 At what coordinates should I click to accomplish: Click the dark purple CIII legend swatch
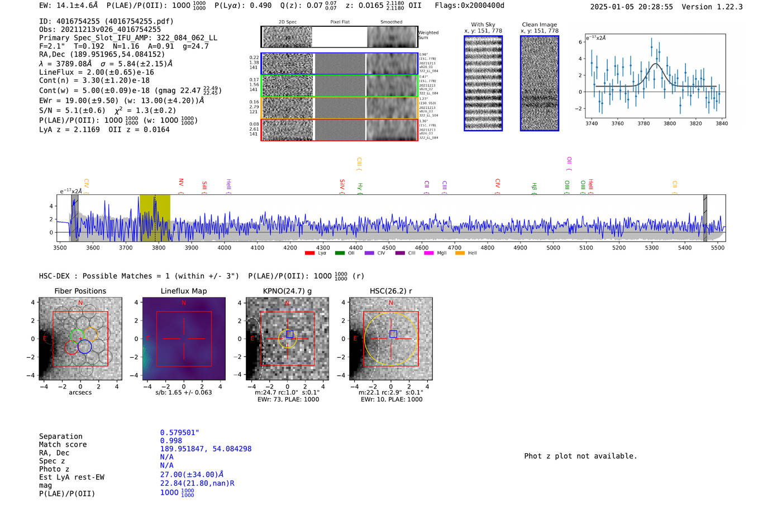tap(400, 253)
